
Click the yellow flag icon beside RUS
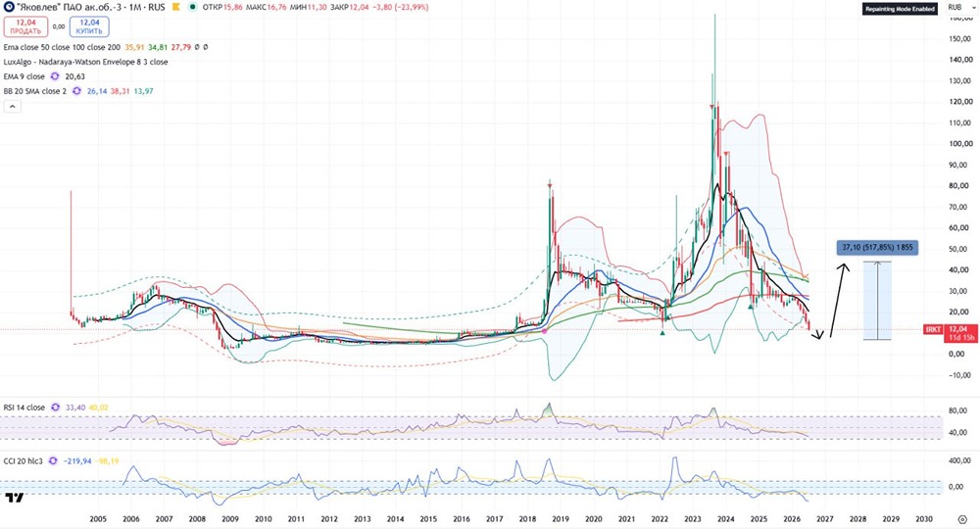(176, 8)
